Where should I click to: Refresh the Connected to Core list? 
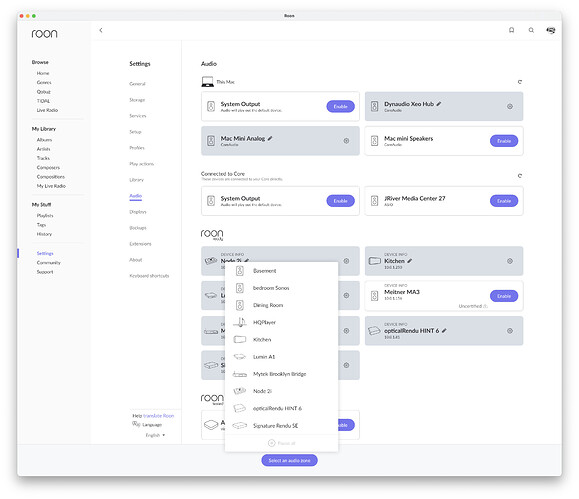pos(520,176)
